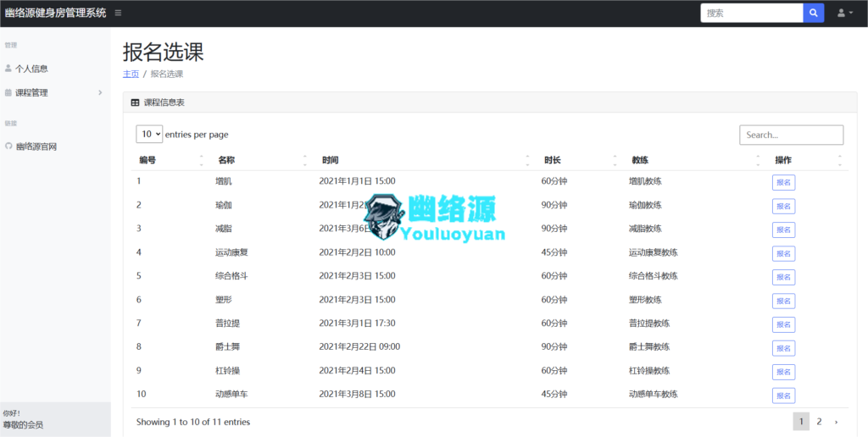Click 报名 for the 增肌 course

click(783, 183)
